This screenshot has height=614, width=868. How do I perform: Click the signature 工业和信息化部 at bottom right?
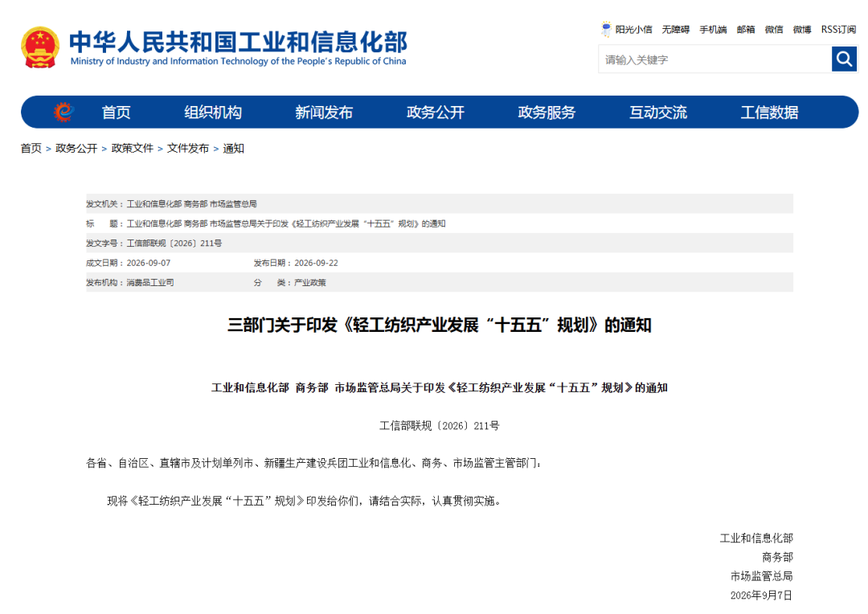[756, 538]
